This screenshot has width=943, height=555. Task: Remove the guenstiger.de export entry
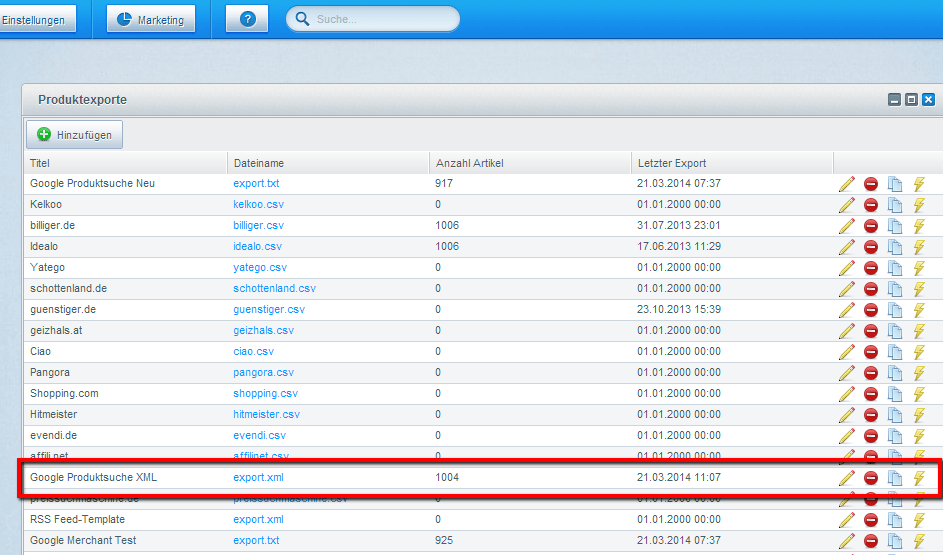(871, 310)
